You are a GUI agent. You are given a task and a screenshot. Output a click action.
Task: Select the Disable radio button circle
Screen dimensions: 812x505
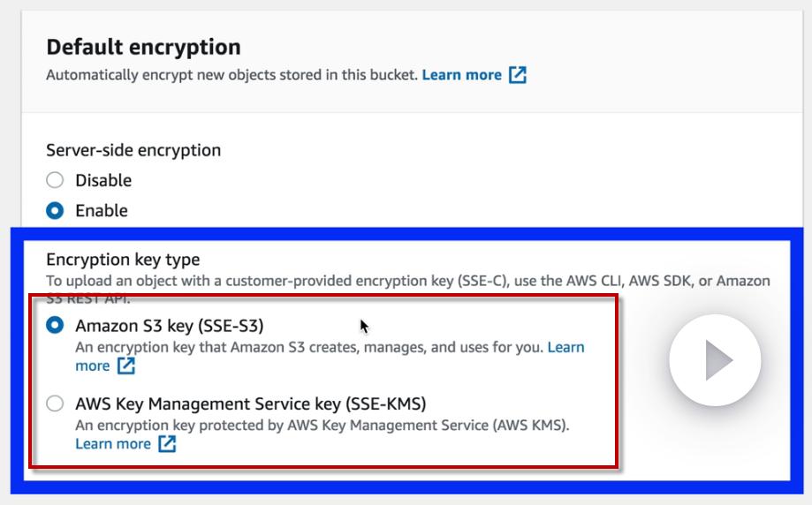(55, 180)
